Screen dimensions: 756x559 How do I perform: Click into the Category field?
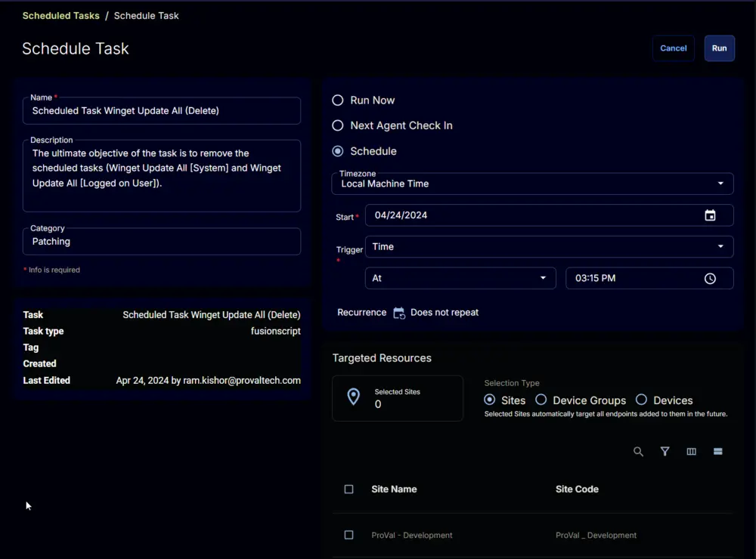(x=162, y=242)
